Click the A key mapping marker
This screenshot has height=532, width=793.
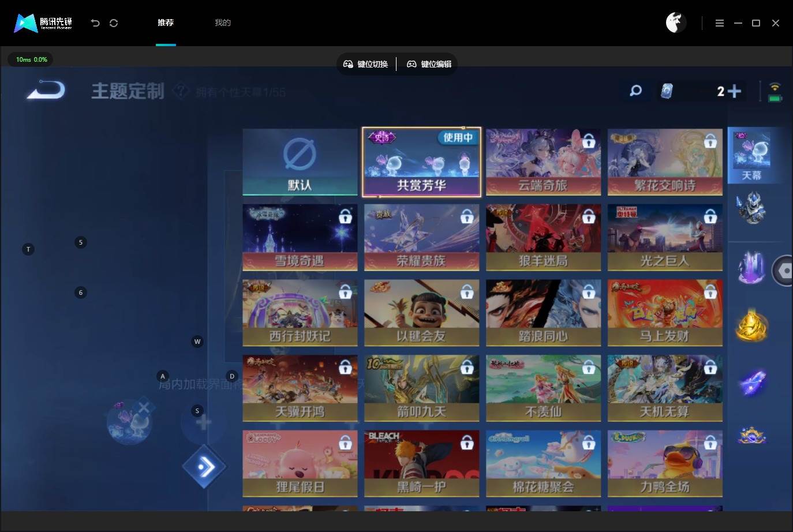163,376
